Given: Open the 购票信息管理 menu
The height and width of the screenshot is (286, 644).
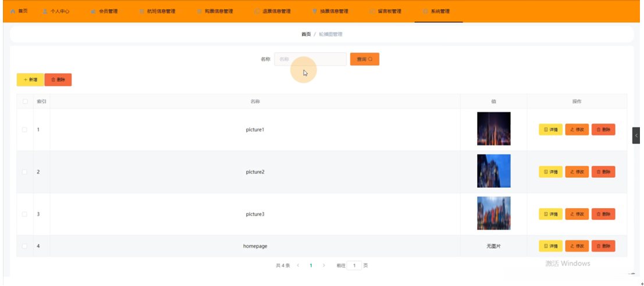Looking at the screenshot, I should (215, 11).
